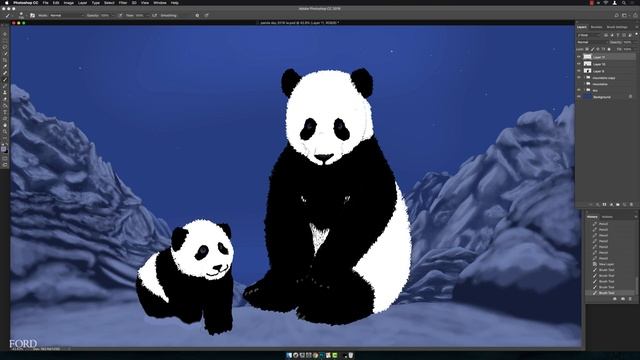Select the Move tool
This screenshot has height=360, width=640.
tap(5, 34)
